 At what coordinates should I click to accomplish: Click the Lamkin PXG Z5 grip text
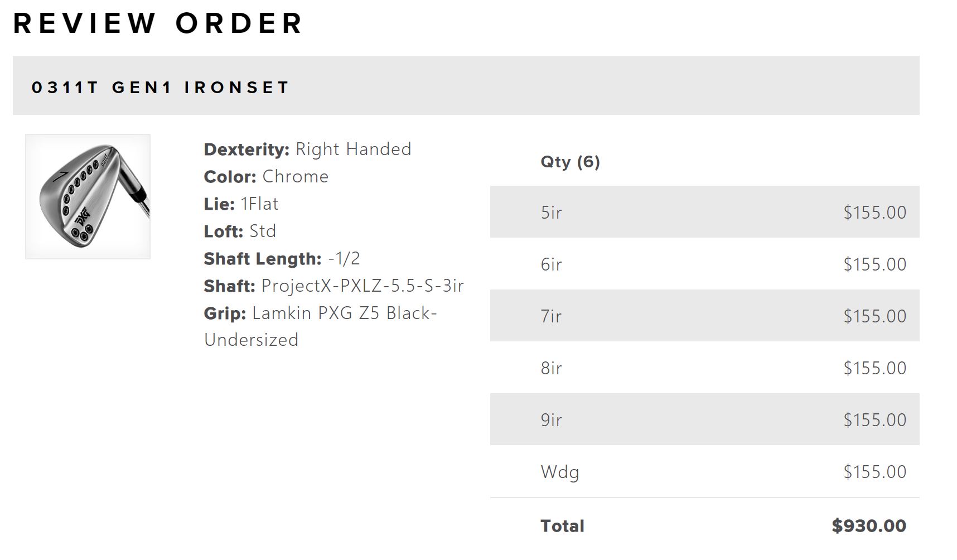click(x=320, y=313)
